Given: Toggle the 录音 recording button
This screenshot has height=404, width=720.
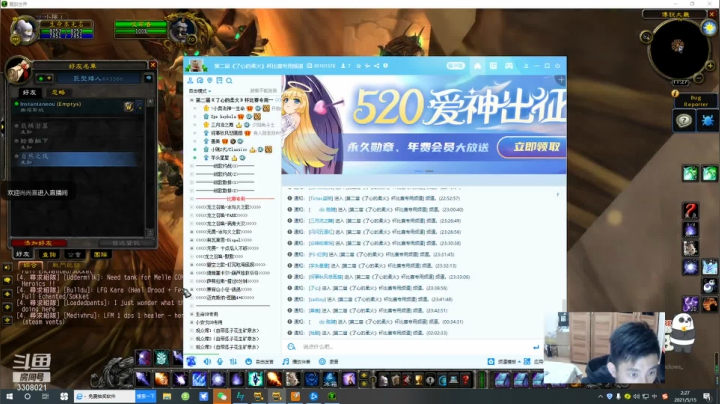Looking at the screenshot, I should tap(328, 362).
